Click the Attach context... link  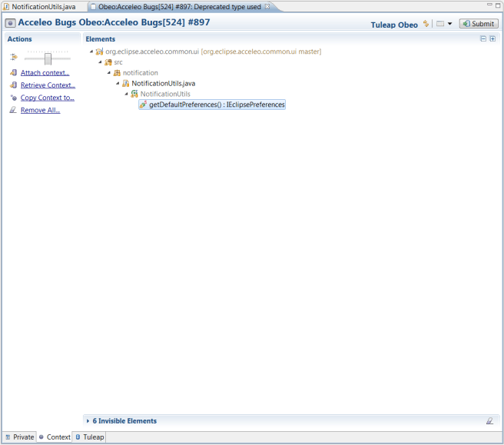[45, 73]
